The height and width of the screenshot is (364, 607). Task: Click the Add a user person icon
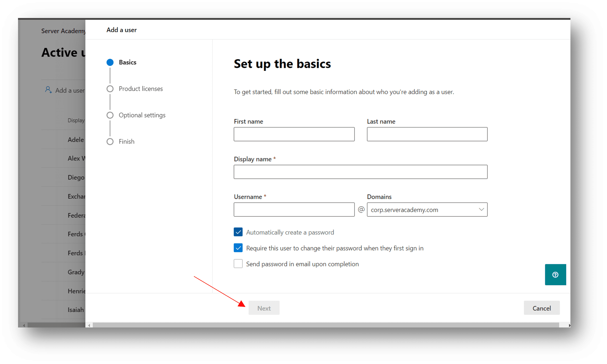point(48,90)
